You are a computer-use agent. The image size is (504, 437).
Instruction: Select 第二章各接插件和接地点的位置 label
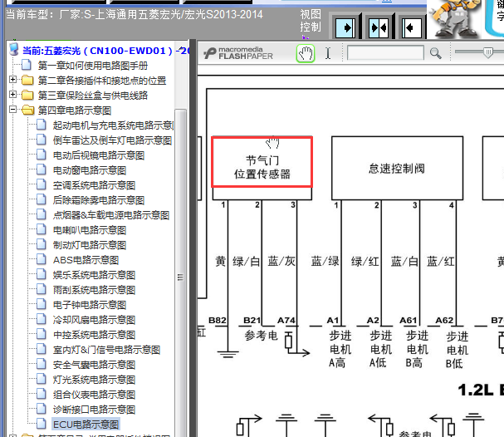pyautogui.click(x=102, y=81)
